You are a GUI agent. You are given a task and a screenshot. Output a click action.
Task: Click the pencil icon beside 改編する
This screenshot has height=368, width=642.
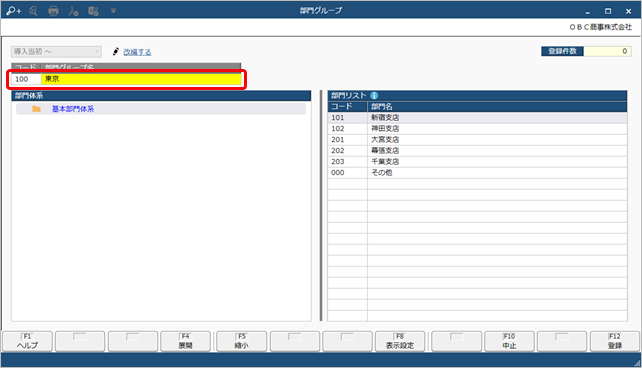[x=116, y=52]
